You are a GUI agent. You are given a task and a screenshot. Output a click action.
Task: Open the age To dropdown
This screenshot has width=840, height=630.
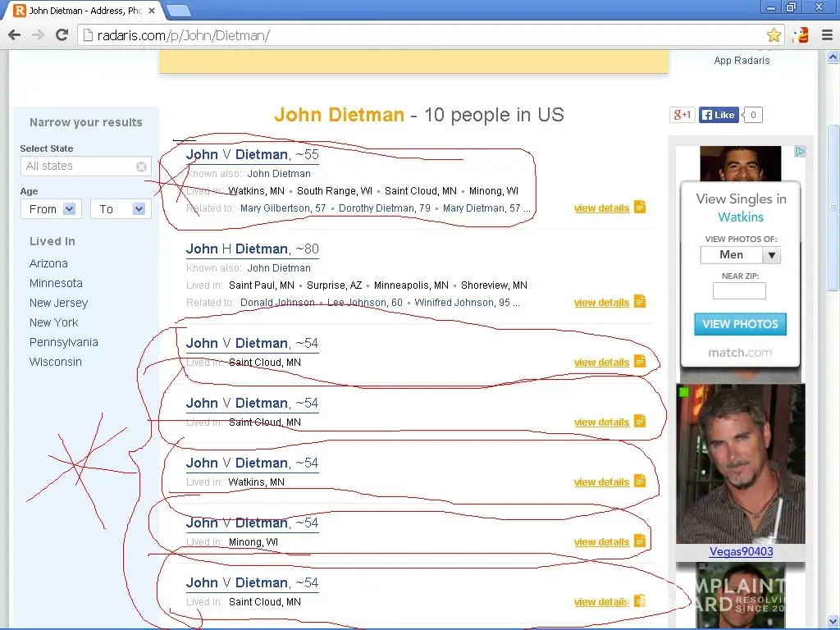click(121, 209)
